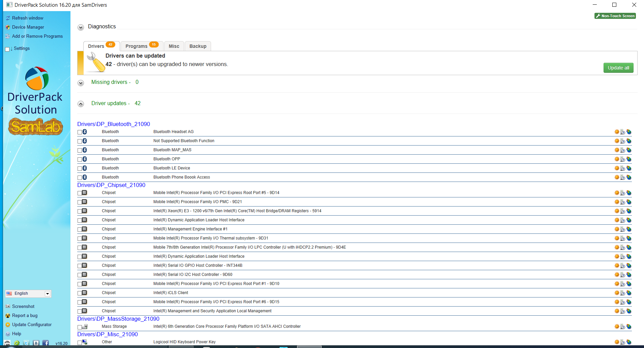The height and width of the screenshot is (348, 644).
Task: Click the Update all button
Action: [618, 68]
